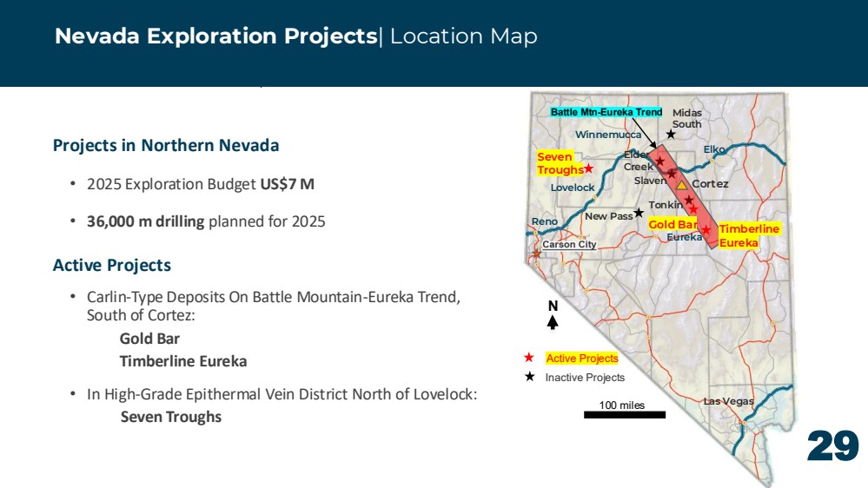The image size is (868, 488).
Task: Click the orange triangle marker near Cortez
Action: (x=681, y=185)
